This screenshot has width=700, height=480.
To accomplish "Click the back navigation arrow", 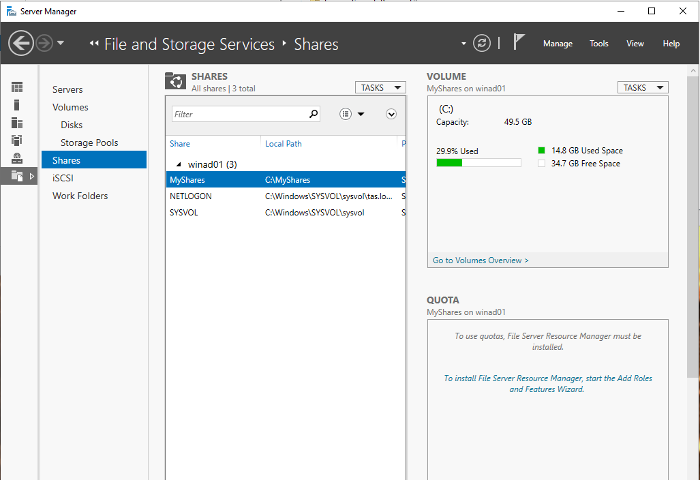I will [20, 43].
